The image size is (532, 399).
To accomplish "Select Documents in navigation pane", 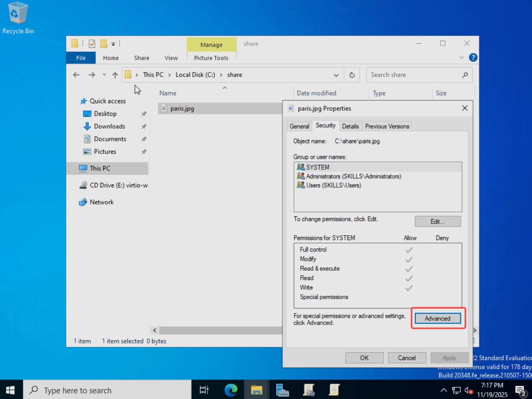I will coord(110,139).
